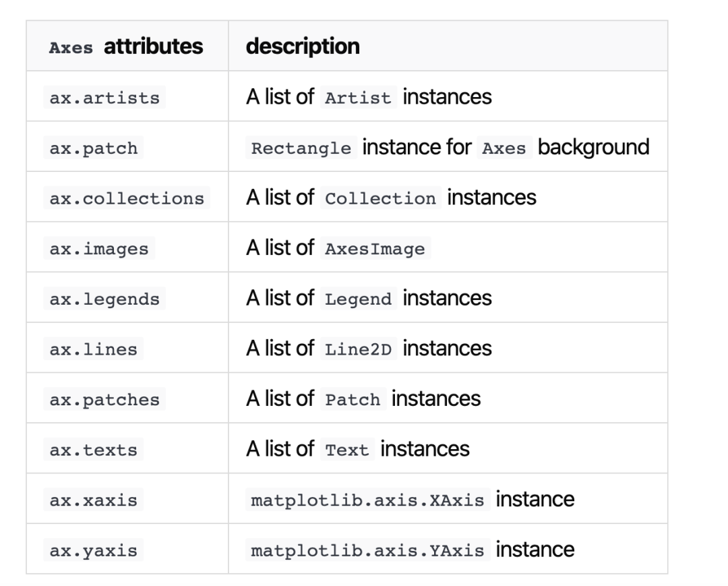Click the "Rectangle" code word
The image size is (728, 586).
coord(301,148)
